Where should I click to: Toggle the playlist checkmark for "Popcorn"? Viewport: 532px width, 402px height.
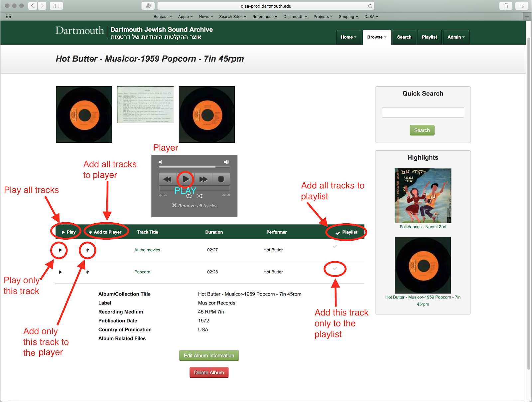point(335,269)
